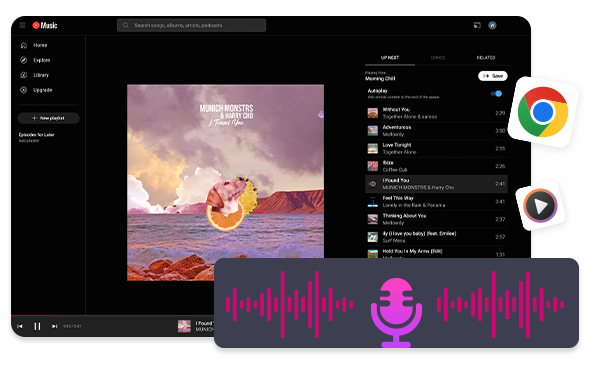Switch to the LYRICS tab
Image resolution: width=595 pixels, height=381 pixels.
[438, 58]
